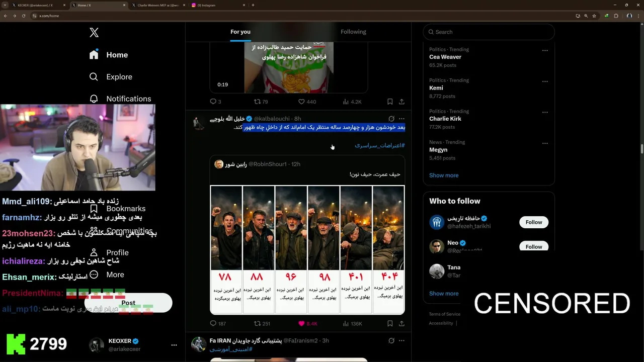Open the image thumbnail labeled ۷۸
This screenshot has height=362, width=644.
(226, 250)
